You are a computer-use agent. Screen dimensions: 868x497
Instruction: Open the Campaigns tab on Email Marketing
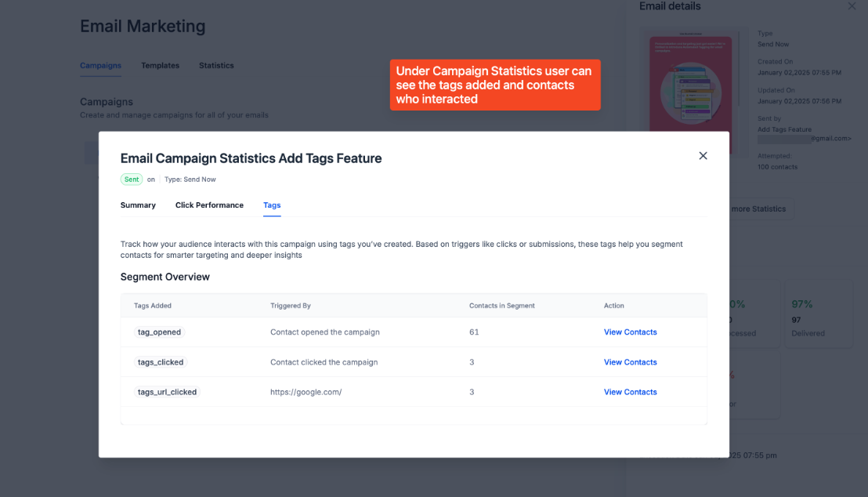100,66
